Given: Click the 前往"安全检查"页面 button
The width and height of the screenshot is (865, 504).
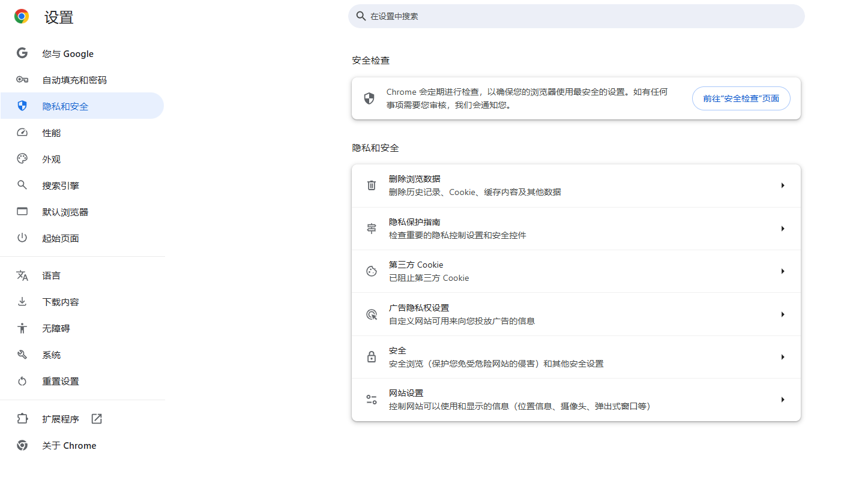Looking at the screenshot, I should tap(741, 98).
